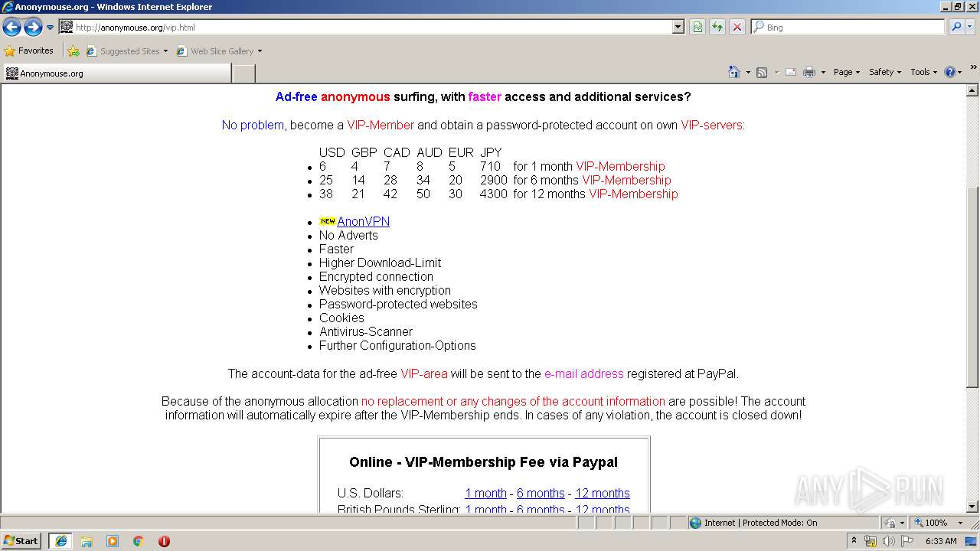Click the RSS Feeds icon
Image resolution: width=980 pixels, height=551 pixels.
tap(762, 72)
